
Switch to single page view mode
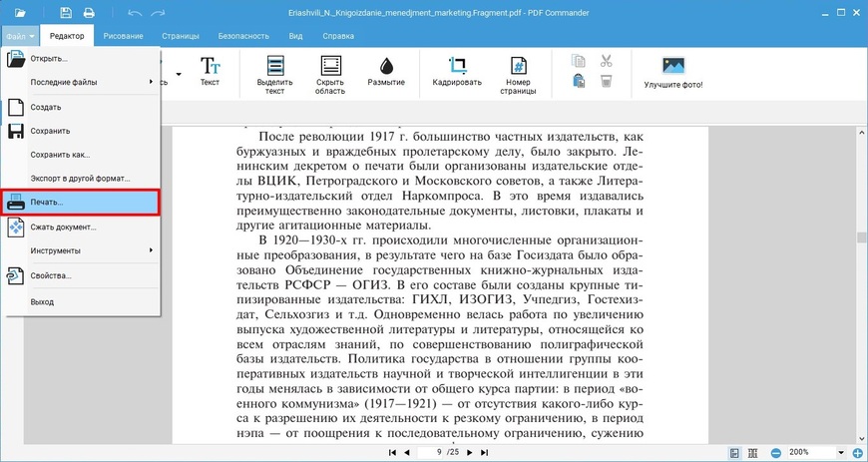pos(734,453)
